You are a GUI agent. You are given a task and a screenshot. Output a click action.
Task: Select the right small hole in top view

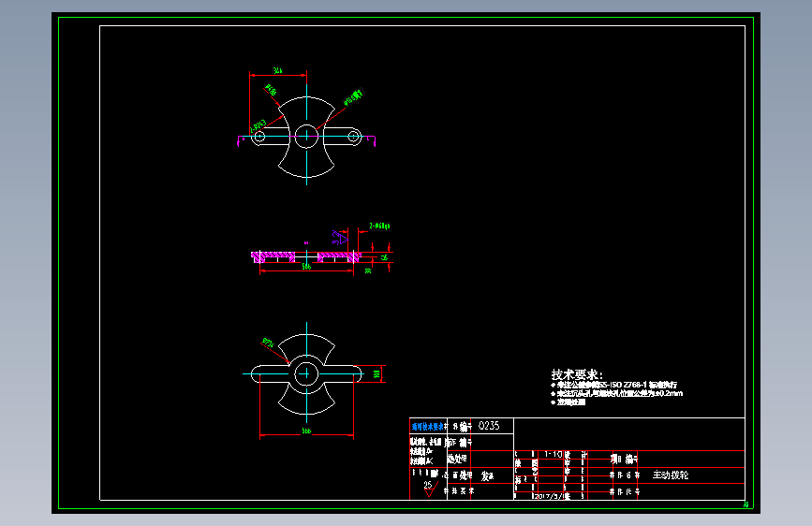point(354,137)
